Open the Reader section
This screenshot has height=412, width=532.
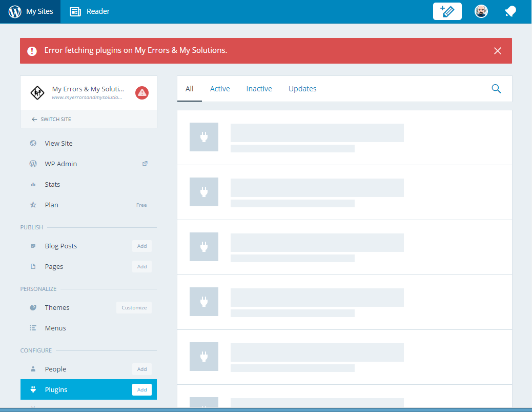point(90,12)
